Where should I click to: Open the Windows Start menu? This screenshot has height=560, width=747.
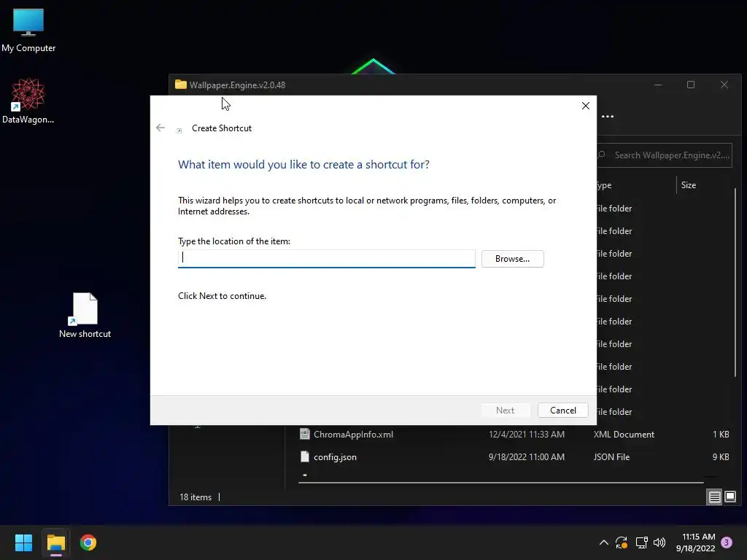(24, 542)
